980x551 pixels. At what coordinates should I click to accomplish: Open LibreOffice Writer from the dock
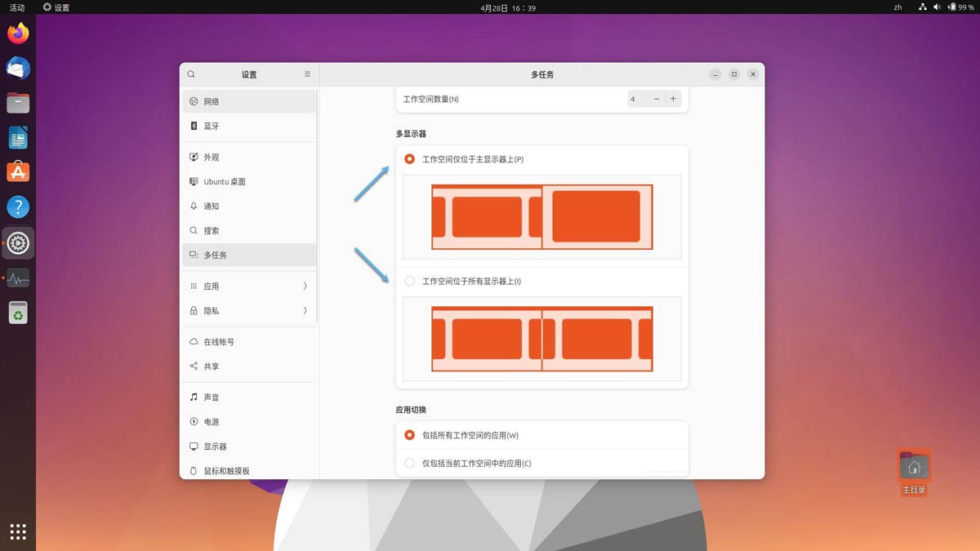point(18,138)
